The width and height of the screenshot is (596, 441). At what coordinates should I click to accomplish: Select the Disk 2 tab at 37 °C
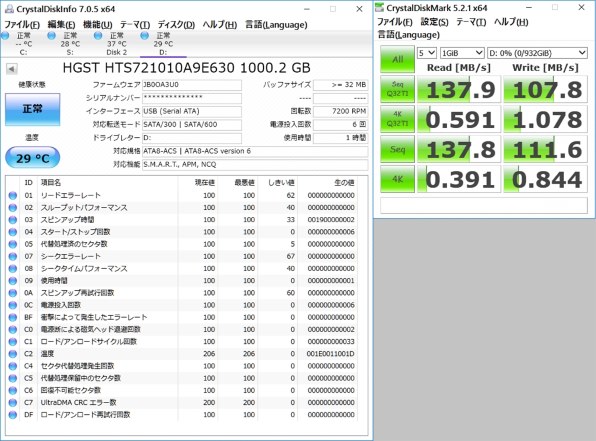116,44
